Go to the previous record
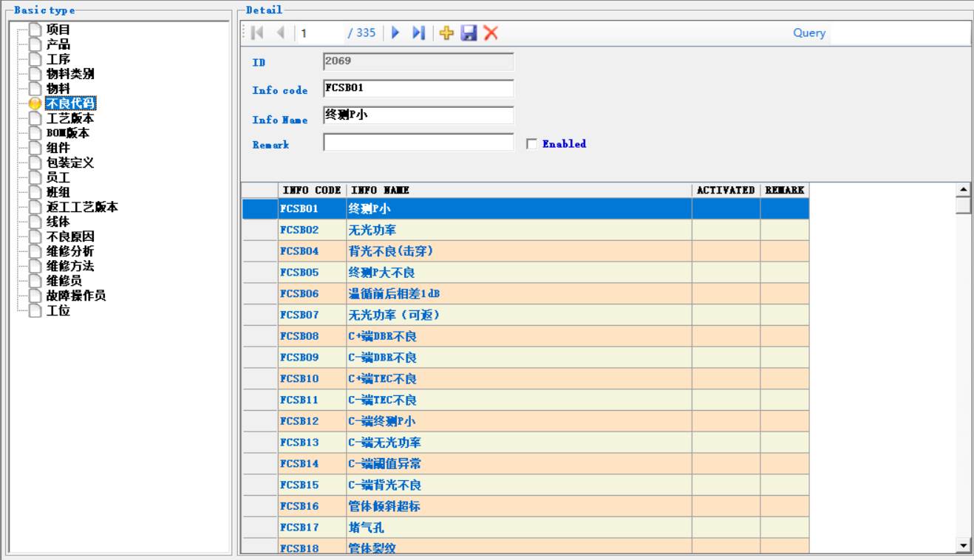 (280, 33)
